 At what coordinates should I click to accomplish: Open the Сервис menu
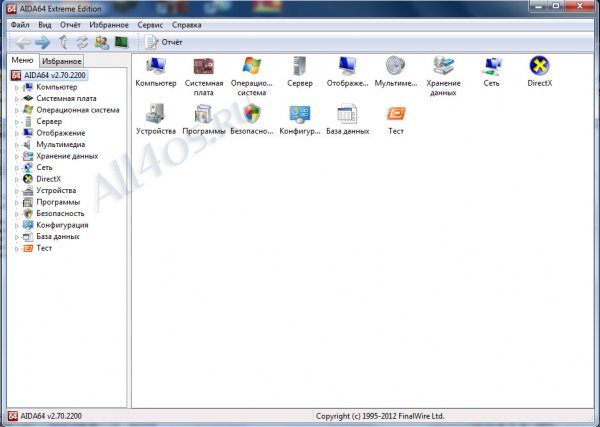pyautogui.click(x=150, y=25)
